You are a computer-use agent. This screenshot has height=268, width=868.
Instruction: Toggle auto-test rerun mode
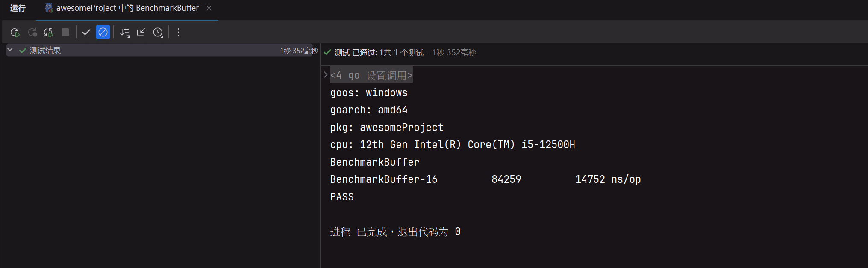(48, 32)
